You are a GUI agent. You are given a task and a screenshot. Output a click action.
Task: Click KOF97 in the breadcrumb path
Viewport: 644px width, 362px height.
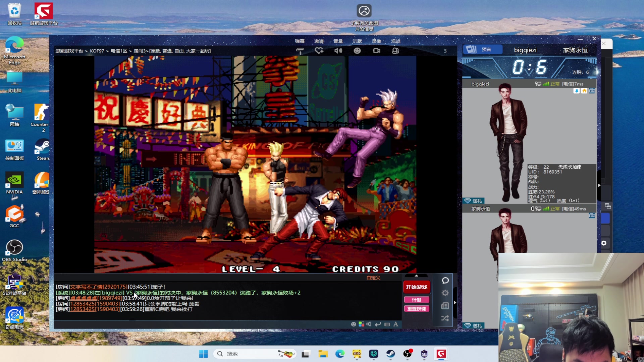click(97, 51)
